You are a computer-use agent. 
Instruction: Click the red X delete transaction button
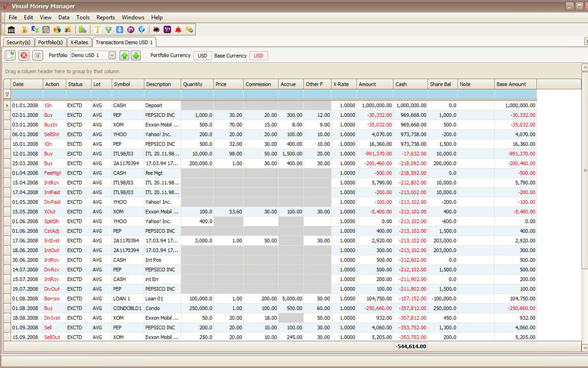[x=24, y=56]
